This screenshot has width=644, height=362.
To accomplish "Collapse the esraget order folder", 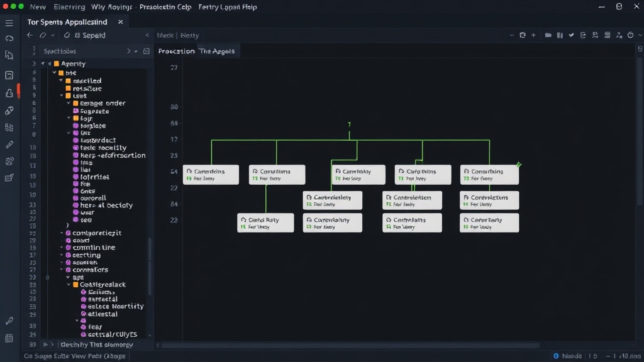I will click(69, 103).
